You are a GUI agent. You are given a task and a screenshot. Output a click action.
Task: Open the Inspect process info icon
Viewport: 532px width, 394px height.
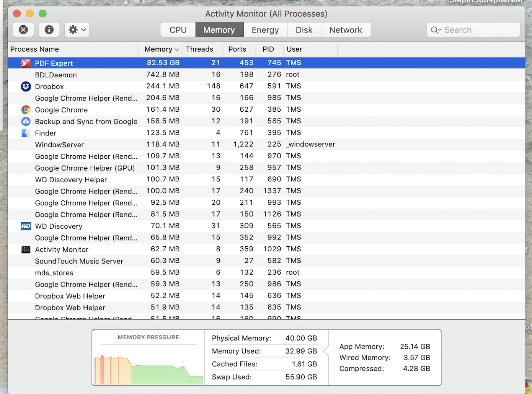tap(49, 30)
